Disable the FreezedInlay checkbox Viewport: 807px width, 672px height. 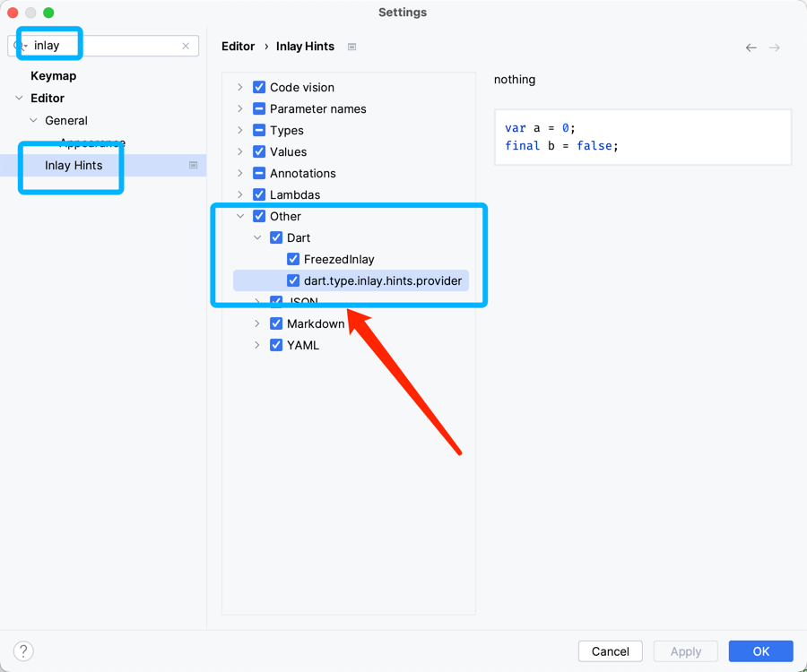(x=293, y=259)
